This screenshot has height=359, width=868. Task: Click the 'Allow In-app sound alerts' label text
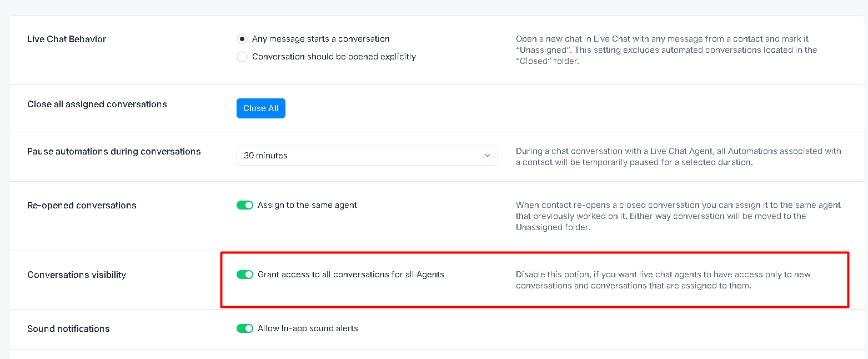[308, 328]
